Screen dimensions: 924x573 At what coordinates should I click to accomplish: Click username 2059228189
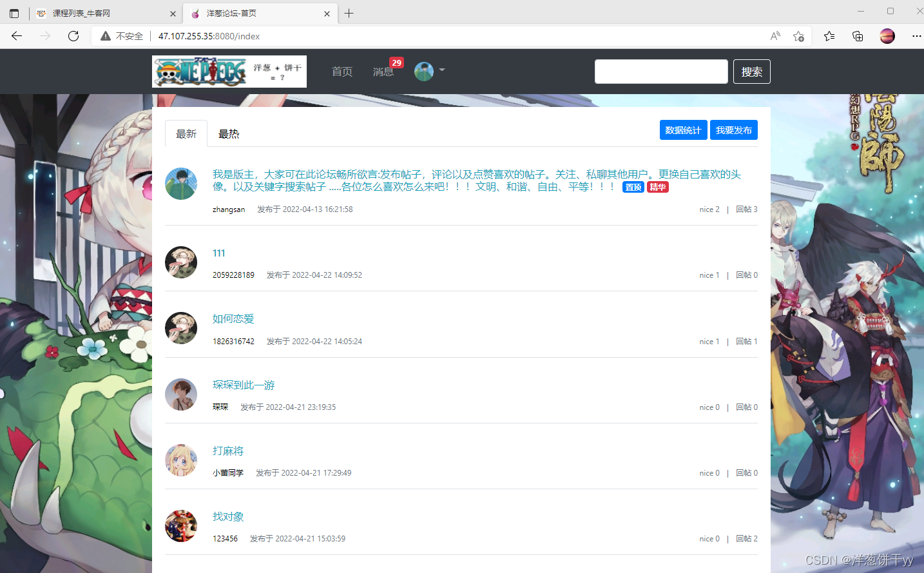(233, 275)
